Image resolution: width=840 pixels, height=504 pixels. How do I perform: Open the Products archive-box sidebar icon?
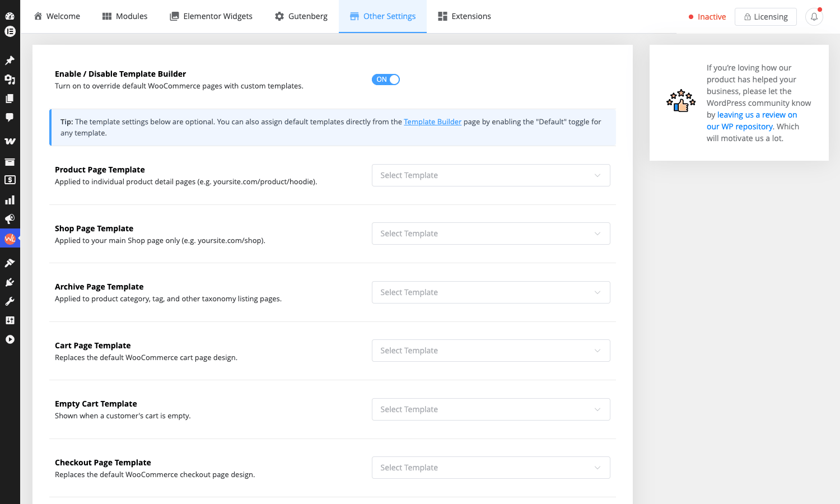[10, 162]
